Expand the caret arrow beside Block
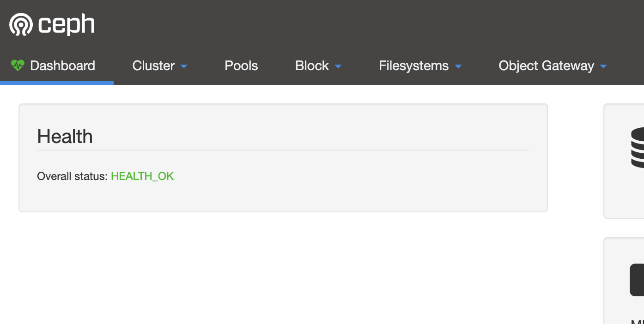Screen dimensions: 644x324 click(x=338, y=66)
